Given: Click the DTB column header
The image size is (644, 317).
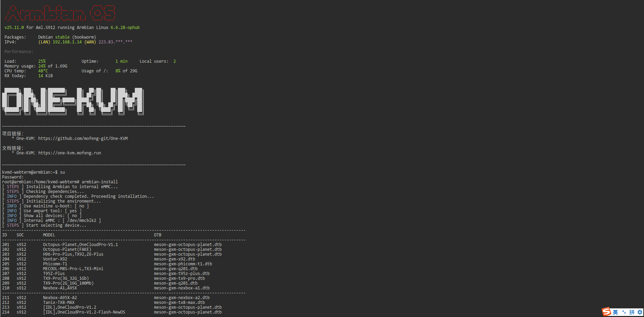Looking at the screenshot, I should click(x=158, y=235).
